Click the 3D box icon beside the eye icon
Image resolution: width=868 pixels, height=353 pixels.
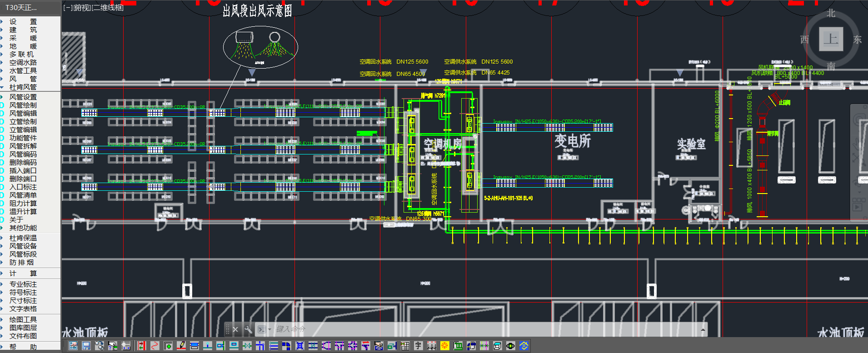pos(498,346)
